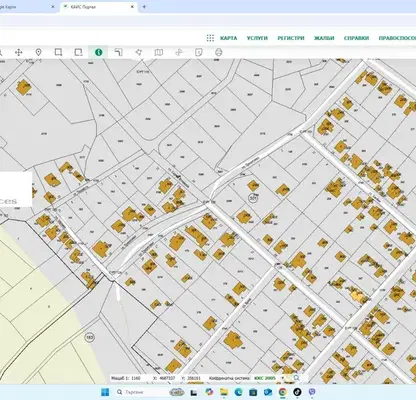Screen dimensions: 416x400
Task: Open a new browser tab with plus
Action: tap(144, 7)
